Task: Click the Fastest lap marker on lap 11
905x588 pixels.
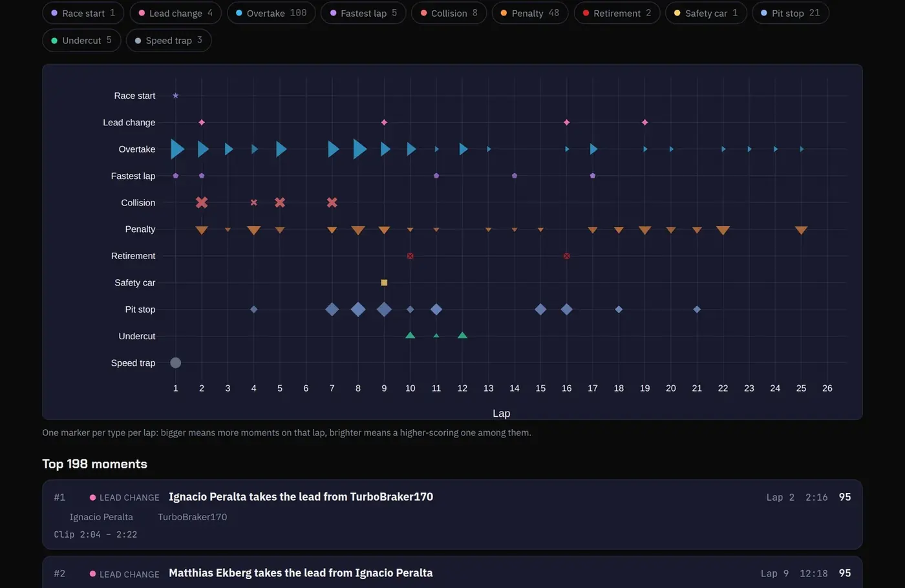Action: click(x=436, y=176)
